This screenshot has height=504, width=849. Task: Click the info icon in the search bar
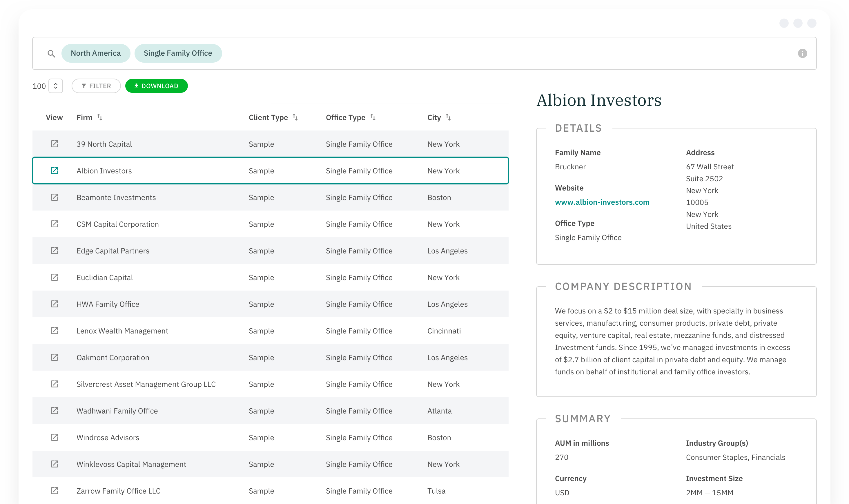coord(802,53)
